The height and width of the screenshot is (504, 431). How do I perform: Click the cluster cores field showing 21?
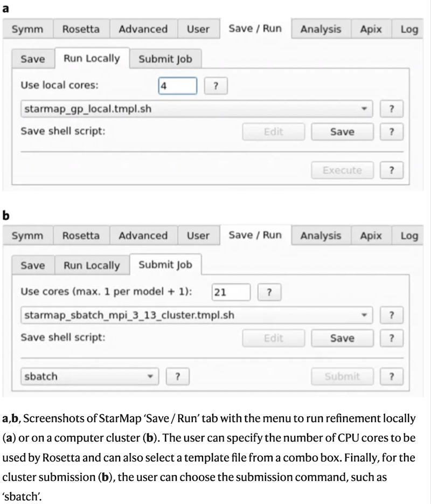[231, 292]
